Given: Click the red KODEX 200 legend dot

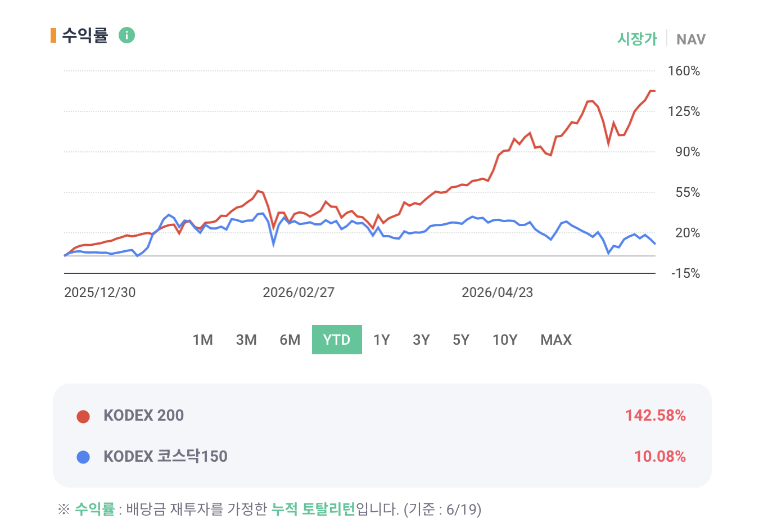Looking at the screenshot, I should pyautogui.click(x=83, y=416).
